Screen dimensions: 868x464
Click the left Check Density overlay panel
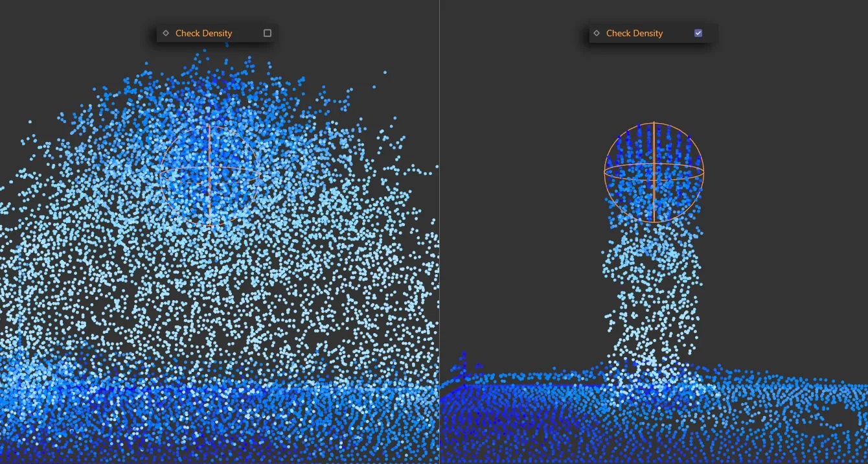click(217, 32)
